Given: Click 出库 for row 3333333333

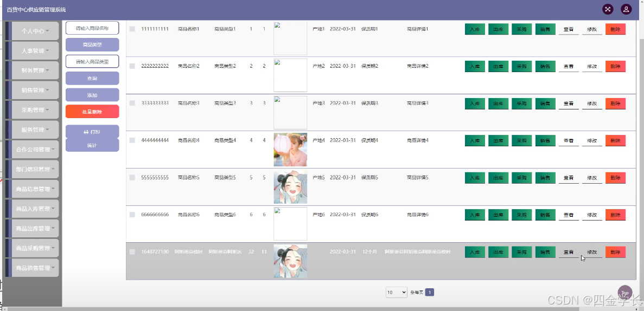Looking at the screenshot, I should 498,103.
